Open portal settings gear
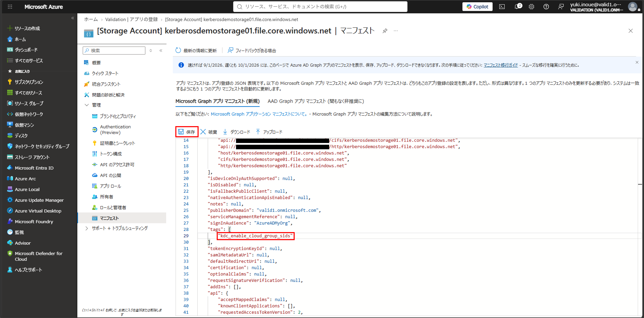644x318 pixels. (x=532, y=7)
